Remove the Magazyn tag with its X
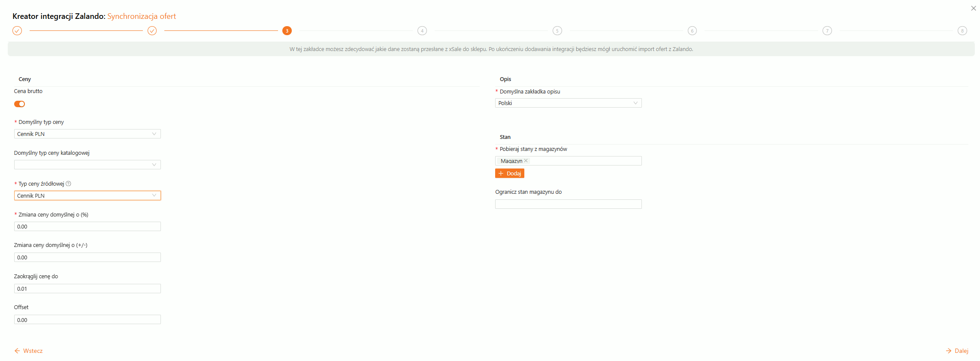Screen dimensions: 980x361 (526, 161)
